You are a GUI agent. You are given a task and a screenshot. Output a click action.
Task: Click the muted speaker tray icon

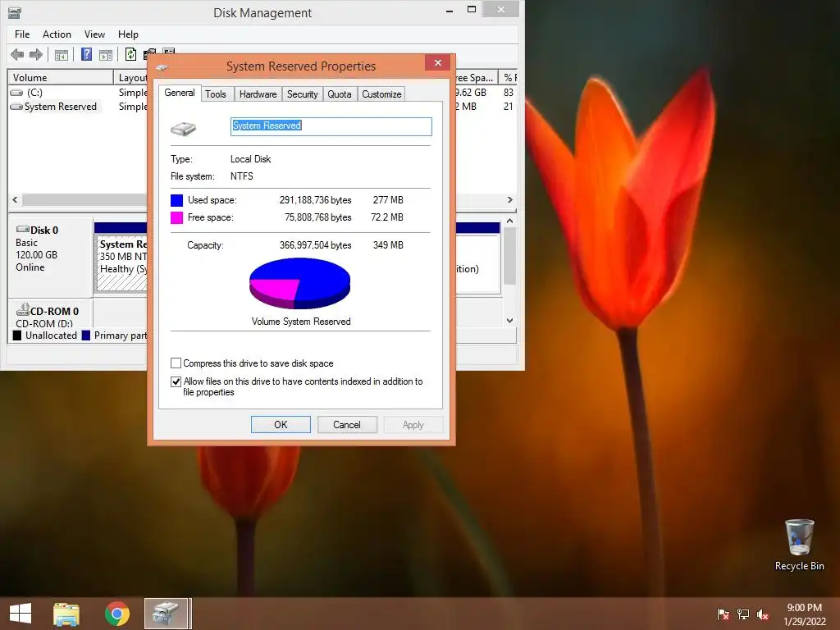(763, 614)
